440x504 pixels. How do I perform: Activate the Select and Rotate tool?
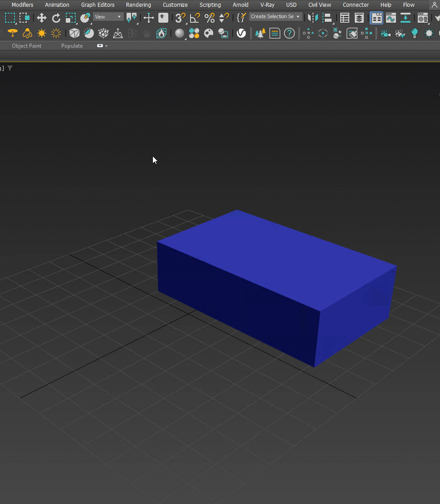[x=56, y=18]
